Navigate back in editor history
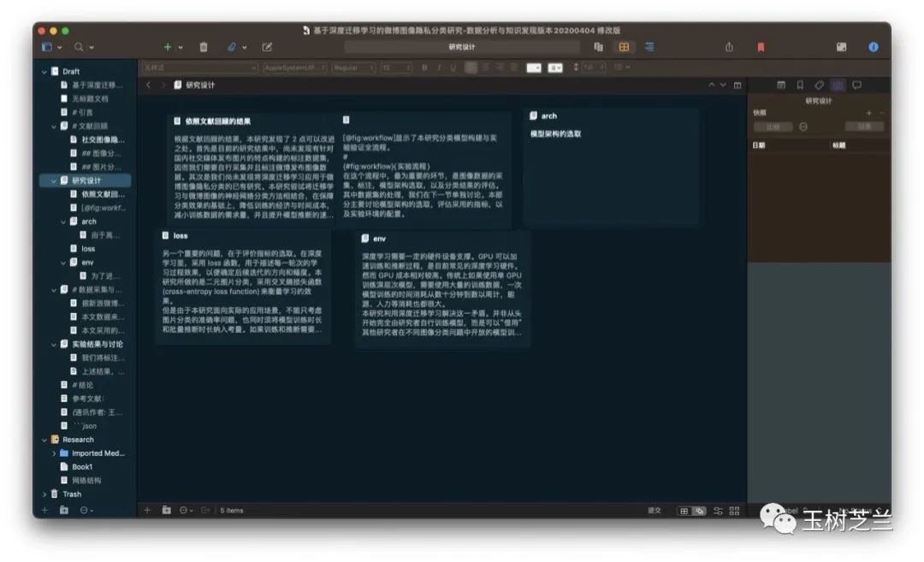The height and width of the screenshot is (562, 924). 149,86
